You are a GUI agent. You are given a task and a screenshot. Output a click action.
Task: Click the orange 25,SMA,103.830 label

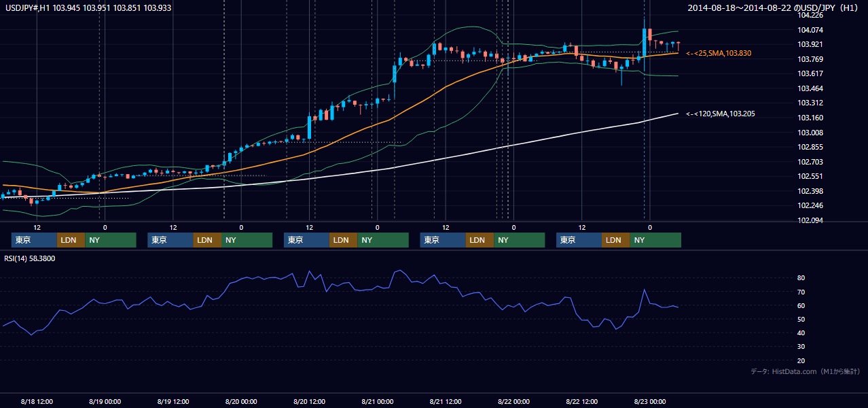pos(719,53)
